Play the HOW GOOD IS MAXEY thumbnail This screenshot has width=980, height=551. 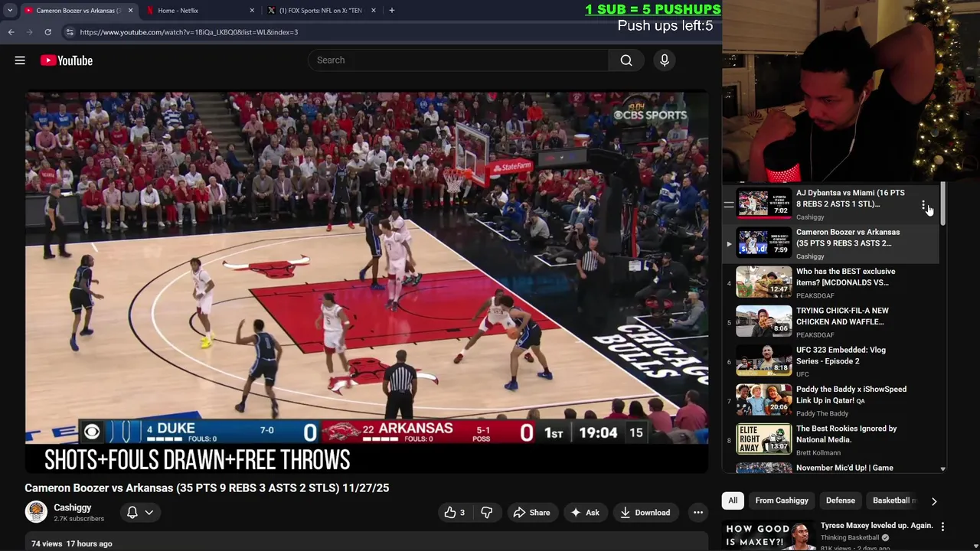[769, 536]
